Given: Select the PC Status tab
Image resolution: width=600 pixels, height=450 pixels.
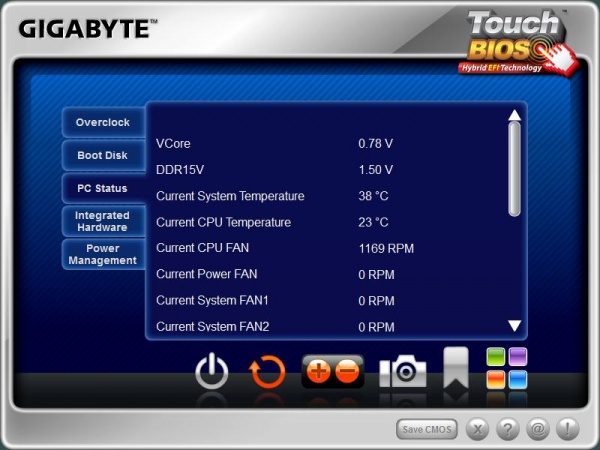Looking at the screenshot, I should (103, 188).
